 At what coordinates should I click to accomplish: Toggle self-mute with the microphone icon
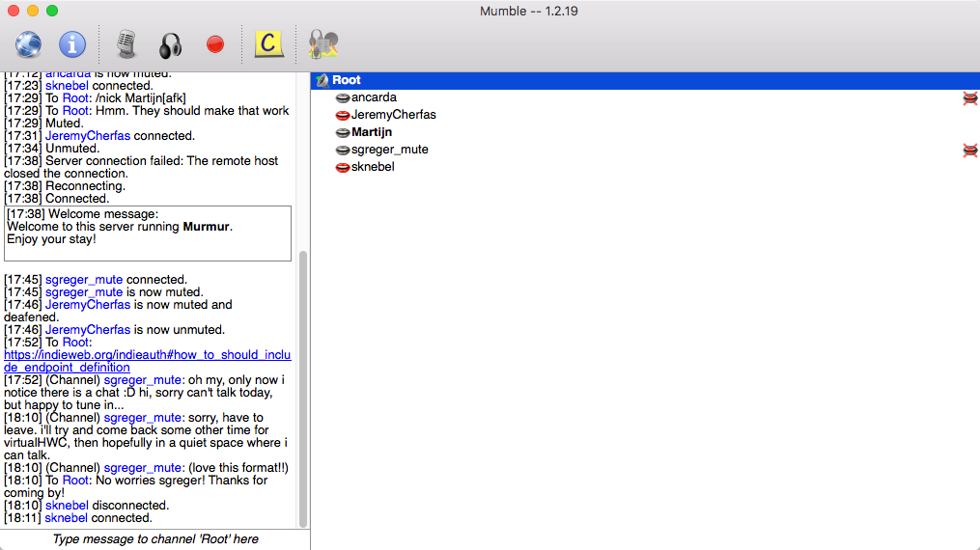point(126,44)
